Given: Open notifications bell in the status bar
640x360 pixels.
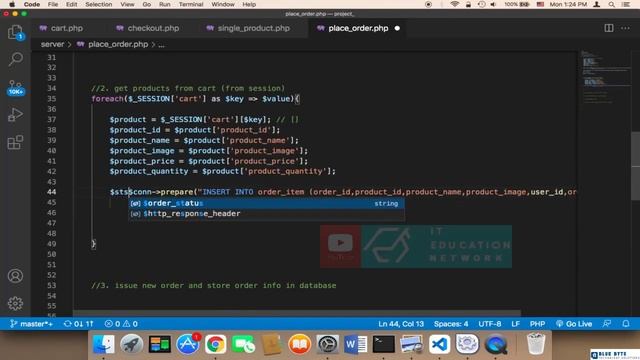Looking at the screenshot, I should pyautogui.click(x=626, y=324).
